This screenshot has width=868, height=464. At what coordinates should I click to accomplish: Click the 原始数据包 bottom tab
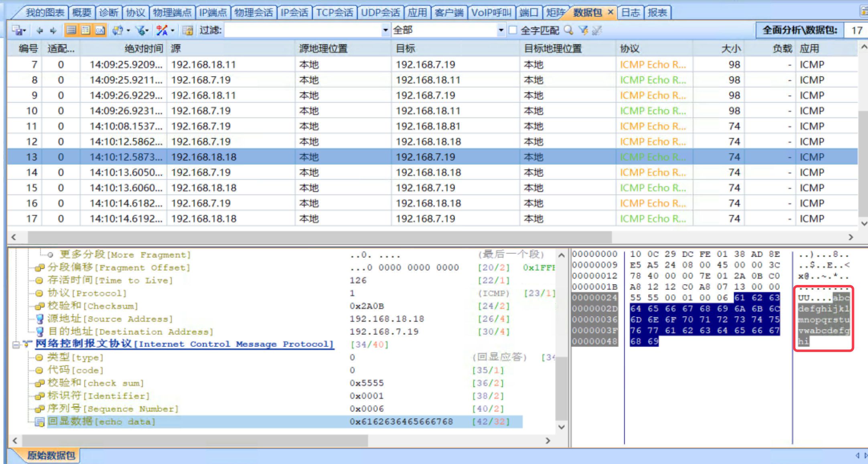51,456
